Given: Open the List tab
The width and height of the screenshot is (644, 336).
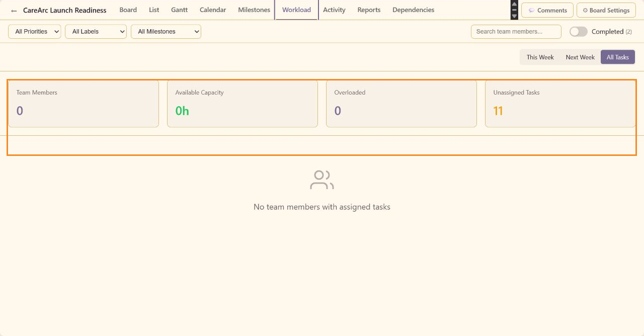Looking at the screenshot, I should pos(154,10).
